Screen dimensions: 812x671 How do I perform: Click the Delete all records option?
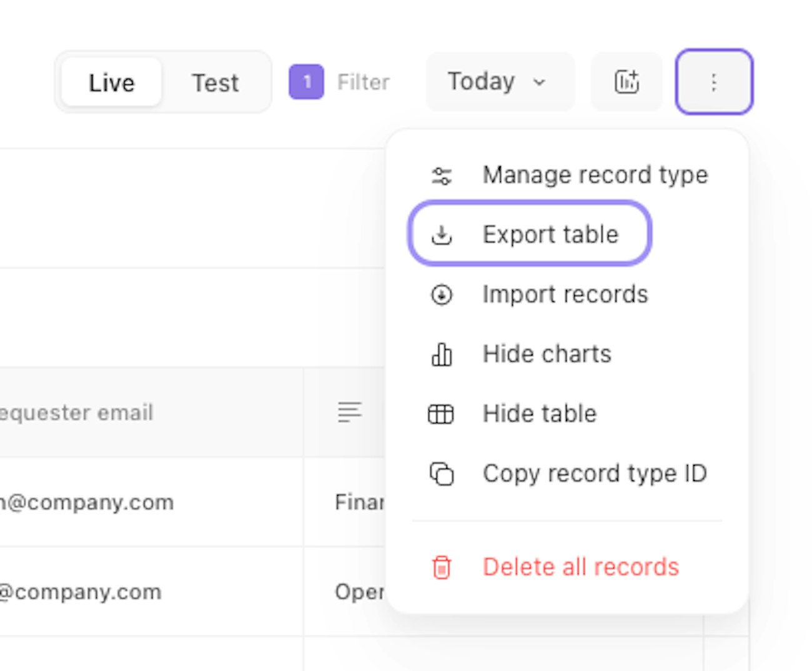click(580, 567)
